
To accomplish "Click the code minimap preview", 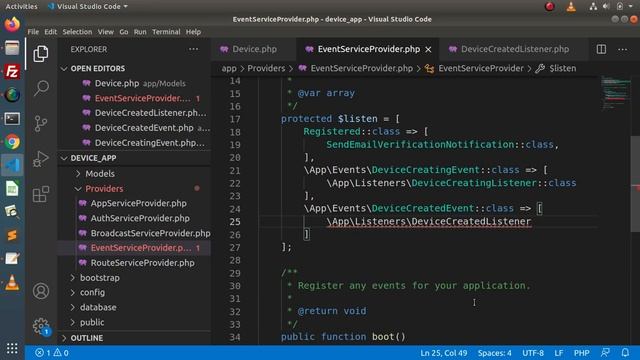I will pyautogui.click(x=616, y=93).
